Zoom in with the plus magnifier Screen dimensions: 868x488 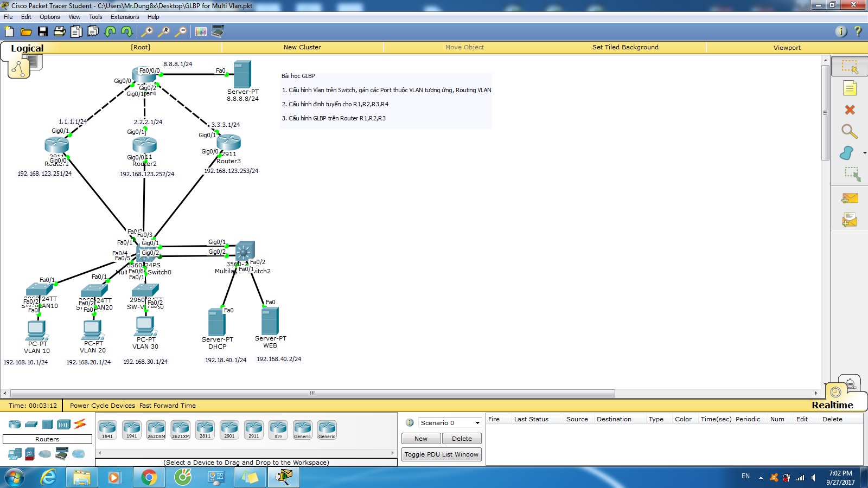coord(146,31)
